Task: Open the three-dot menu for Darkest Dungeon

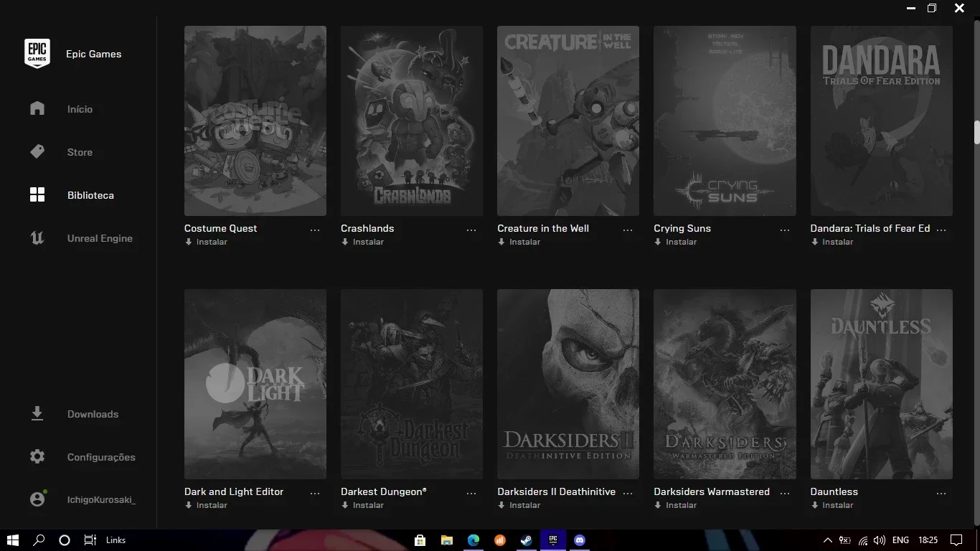Action: point(471,493)
